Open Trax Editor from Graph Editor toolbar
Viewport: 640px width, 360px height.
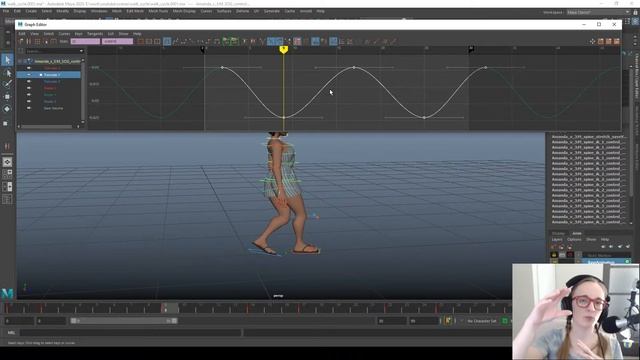click(609, 41)
